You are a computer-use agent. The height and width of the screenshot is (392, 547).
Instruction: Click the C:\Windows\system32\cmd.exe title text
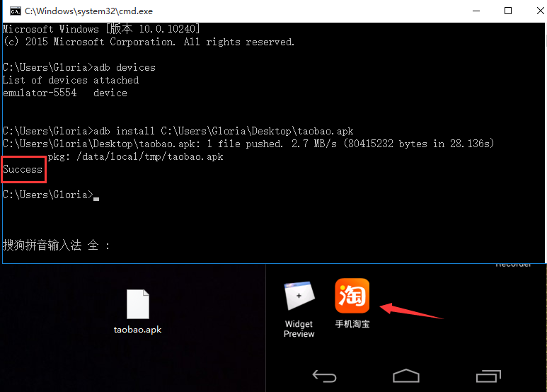coord(88,11)
